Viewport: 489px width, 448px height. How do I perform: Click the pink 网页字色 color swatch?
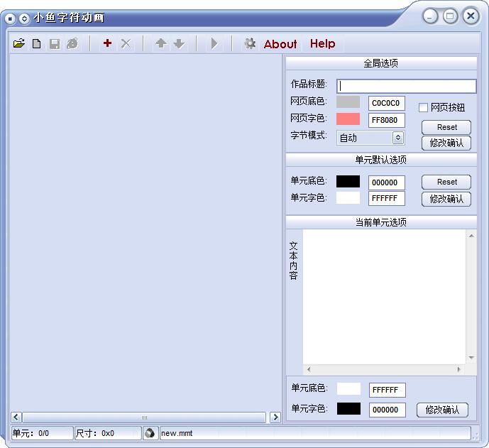pyautogui.click(x=348, y=119)
